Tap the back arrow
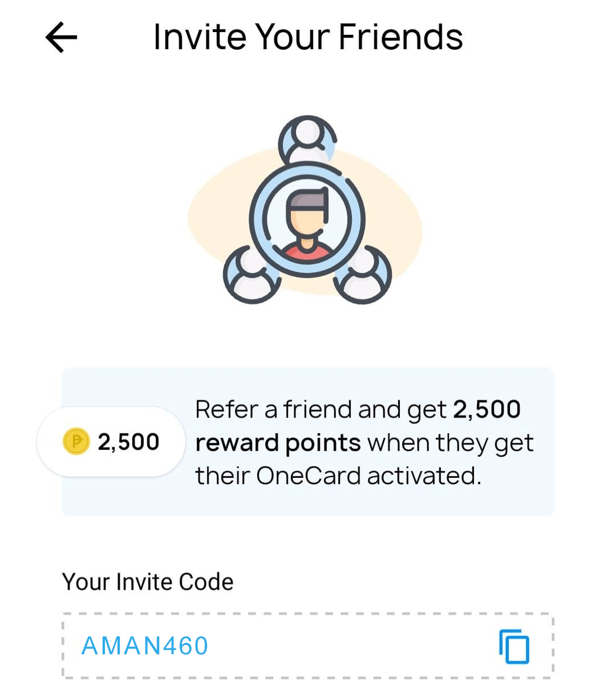 click(62, 37)
